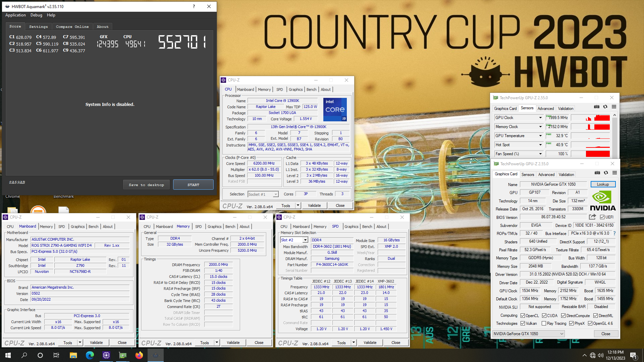The image size is (644, 362).
Task: Open the Application menu in Aquamark
Action: (15, 15)
